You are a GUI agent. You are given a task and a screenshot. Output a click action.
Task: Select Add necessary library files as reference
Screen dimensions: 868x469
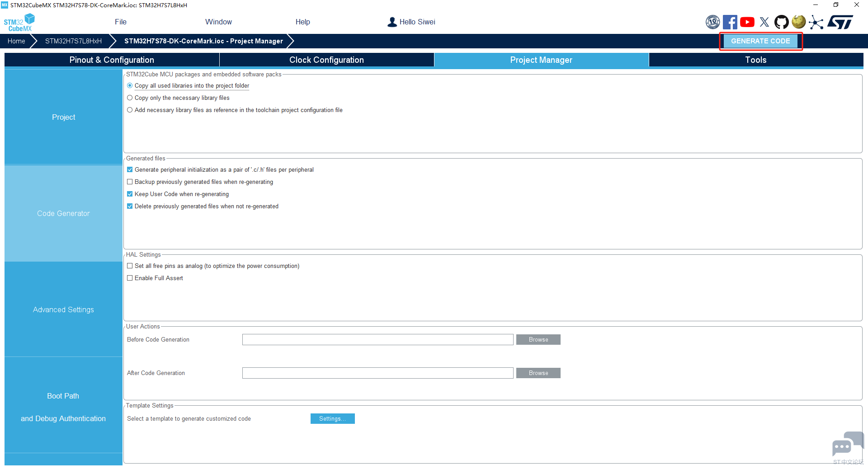pyautogui.click(x=130, y=110)
